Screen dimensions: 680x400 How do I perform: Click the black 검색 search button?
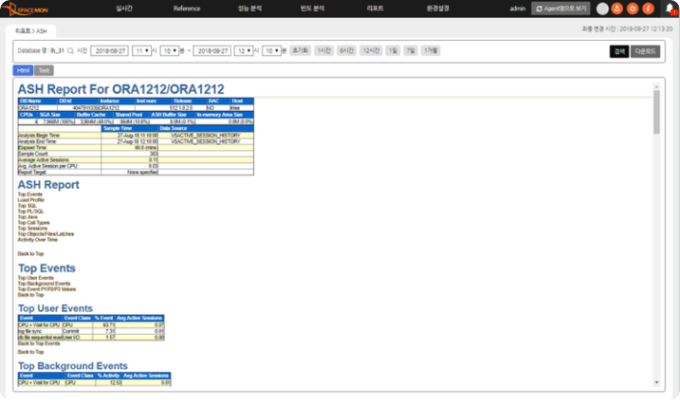pos(619,51)
